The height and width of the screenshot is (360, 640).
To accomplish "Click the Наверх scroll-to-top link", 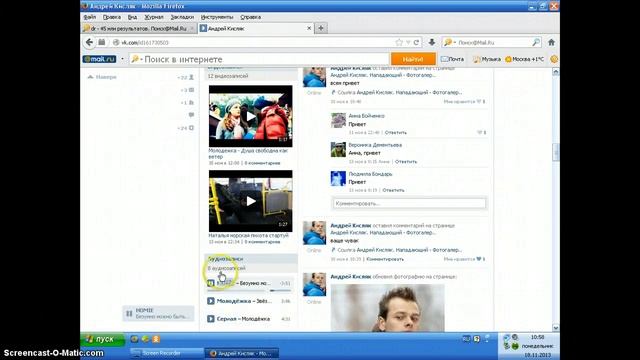I will click(x=102, y=77).
